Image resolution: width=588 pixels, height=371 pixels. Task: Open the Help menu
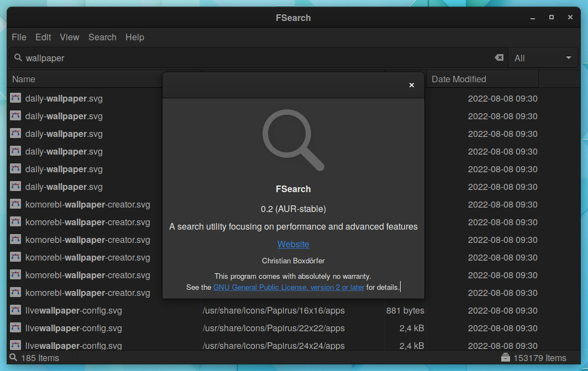pyautogui.click(x=135, y=37)
